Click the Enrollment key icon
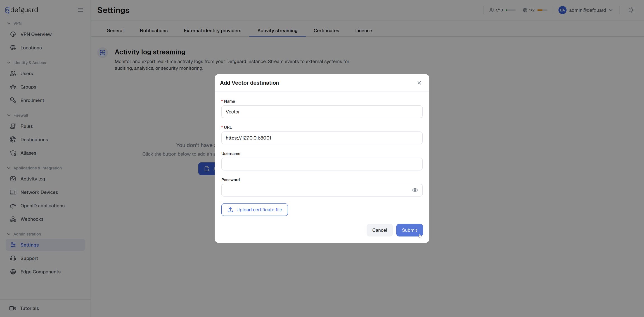644x317 pixels. pos(13,100)
